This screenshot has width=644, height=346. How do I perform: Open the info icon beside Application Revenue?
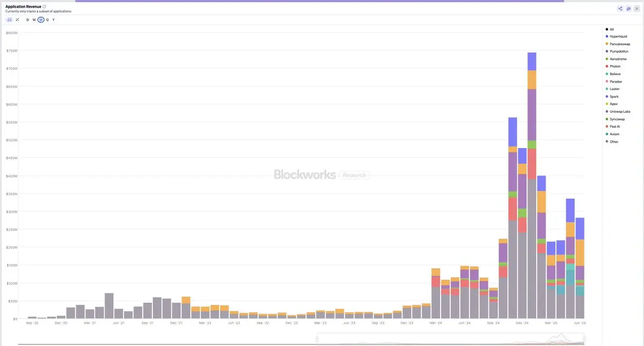[44, 6]
